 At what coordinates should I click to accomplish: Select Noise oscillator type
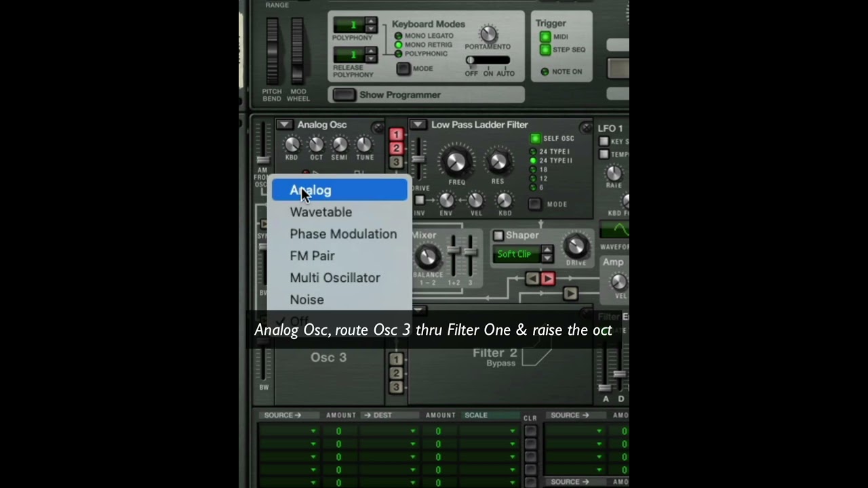[340, 299]
